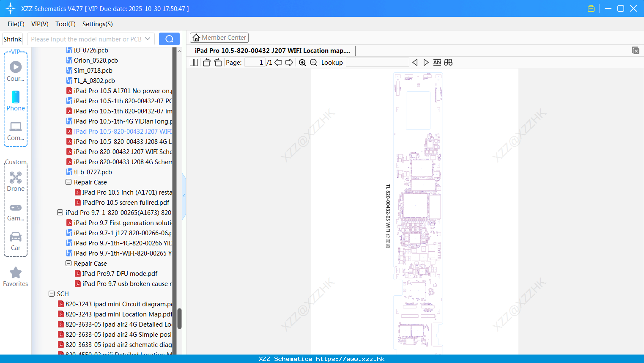The width and height of the screenshot is (644, 363).
Task: Collapse the Repair Case folder above IPad Pro 10.5 inch
Action: point(69,182)
